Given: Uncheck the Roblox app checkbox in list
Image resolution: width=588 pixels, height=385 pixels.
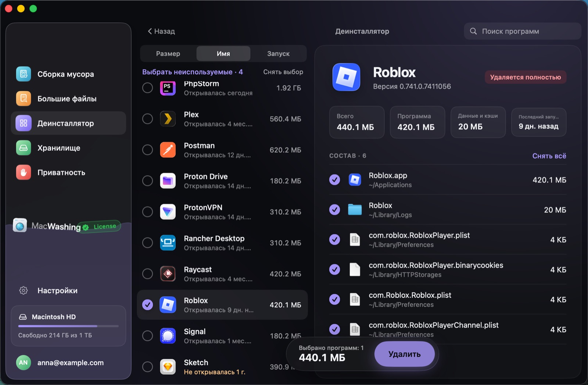Looking at the screenshot, I should 147,305.
